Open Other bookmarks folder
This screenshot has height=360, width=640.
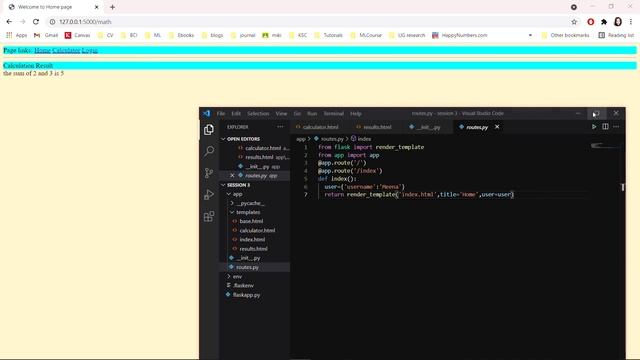[566, 35]
